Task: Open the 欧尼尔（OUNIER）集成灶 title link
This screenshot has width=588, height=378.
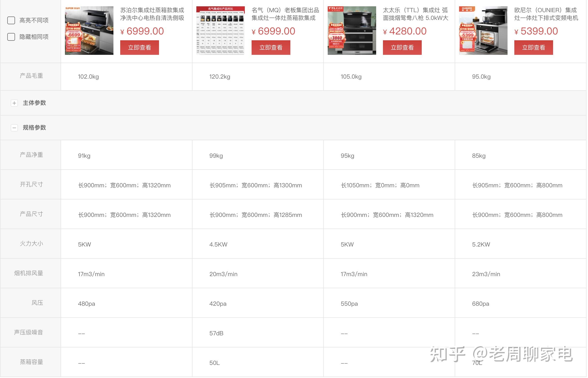Action: [x=547, y=14]
